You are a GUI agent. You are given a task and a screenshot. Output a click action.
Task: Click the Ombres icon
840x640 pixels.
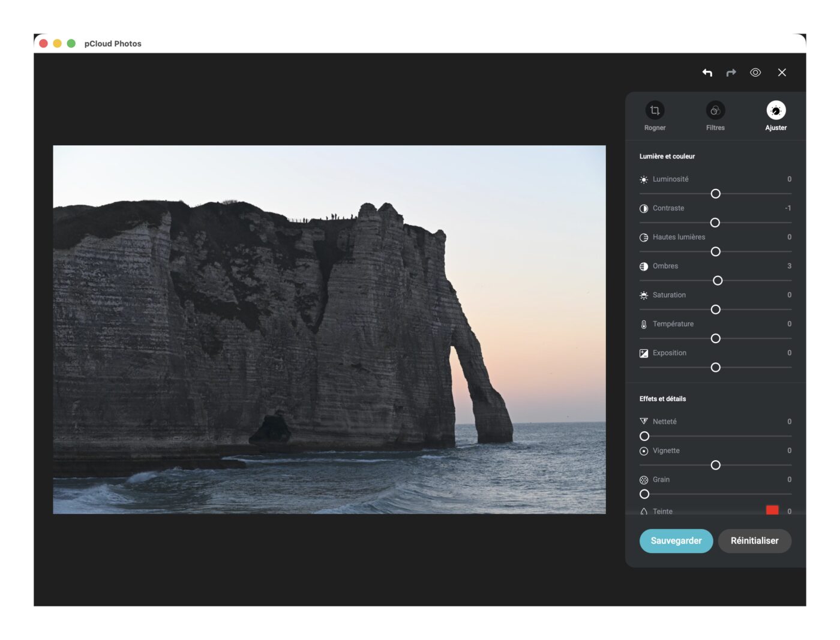[644, 266]
